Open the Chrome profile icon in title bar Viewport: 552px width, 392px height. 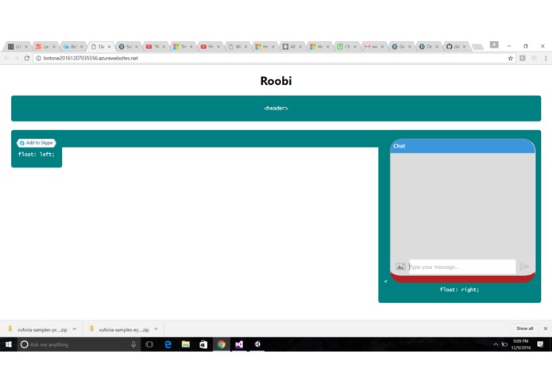494,44
